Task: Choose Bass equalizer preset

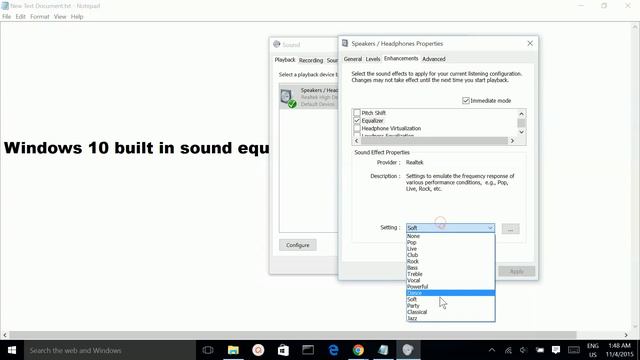Action: tap(451, 268)
